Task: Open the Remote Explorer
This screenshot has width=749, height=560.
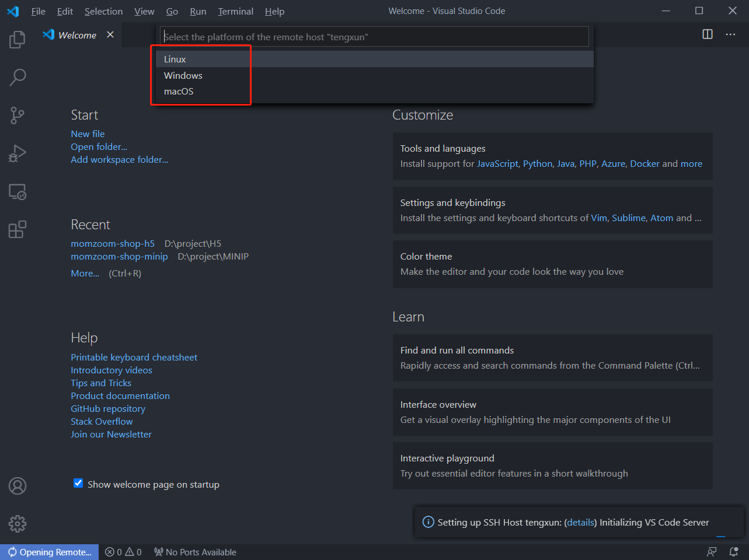Action: pos(18,191)
